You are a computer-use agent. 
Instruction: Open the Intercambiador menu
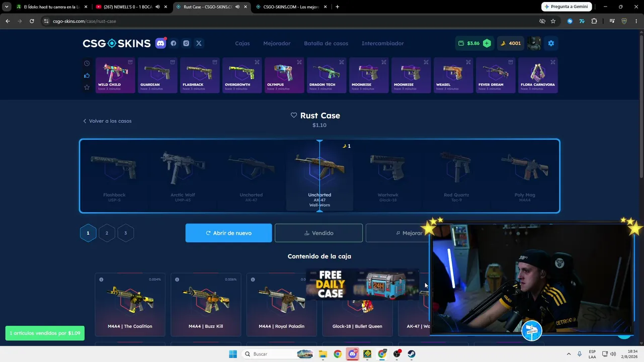[x=383, y=43]
